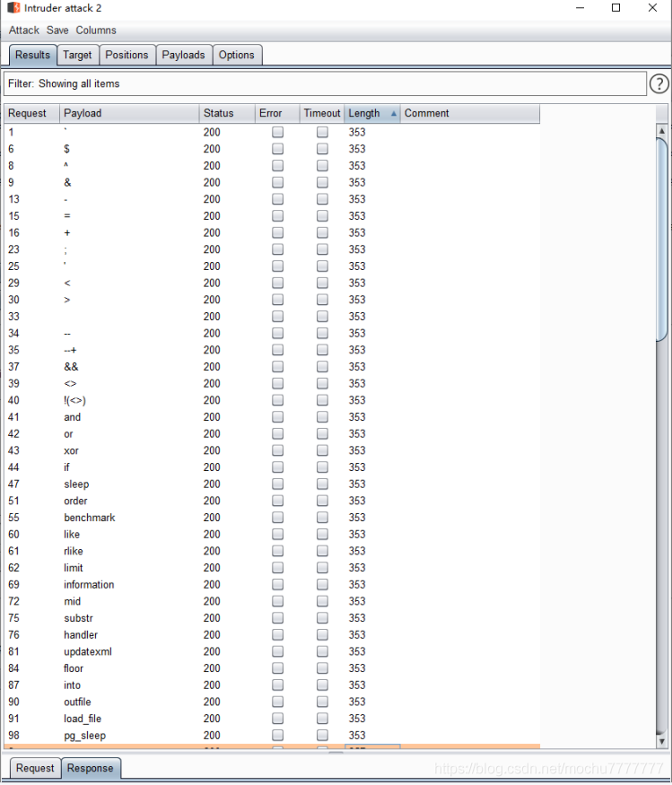Select the row with payload +
The height and width of the screenshot is (785, 672).
[272, 232]
